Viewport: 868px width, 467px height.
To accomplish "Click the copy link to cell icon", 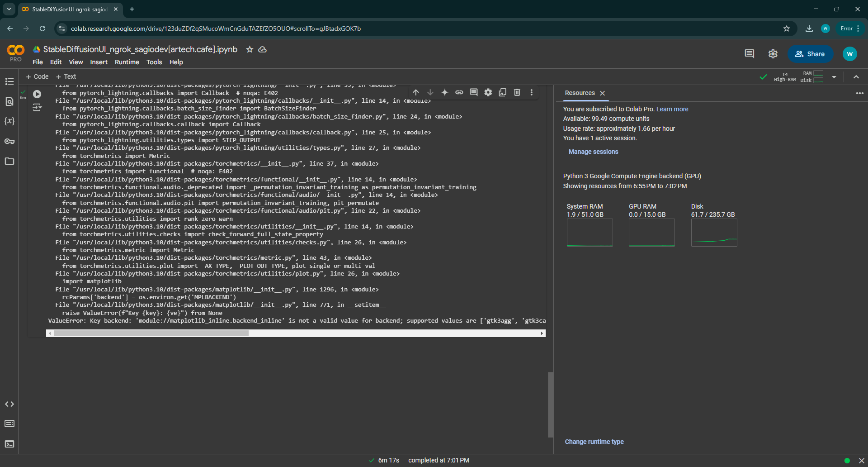I will 459,92.
